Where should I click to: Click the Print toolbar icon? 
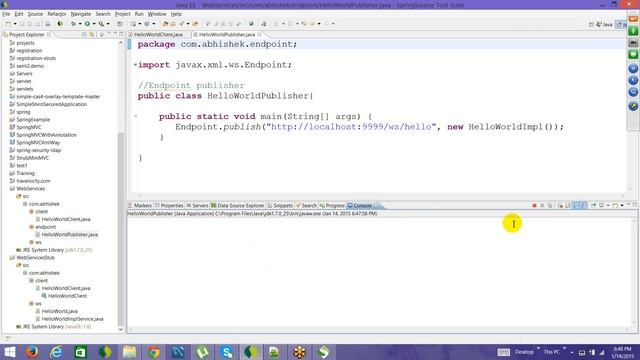click(48, 24)
